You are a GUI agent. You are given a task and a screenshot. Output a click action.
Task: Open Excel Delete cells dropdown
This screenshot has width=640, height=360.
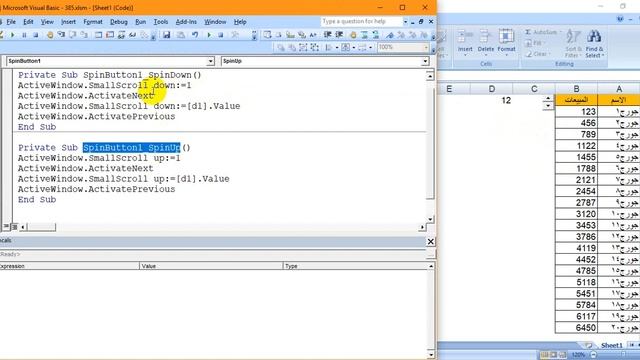pyautogui.click(x=486, y=55)
